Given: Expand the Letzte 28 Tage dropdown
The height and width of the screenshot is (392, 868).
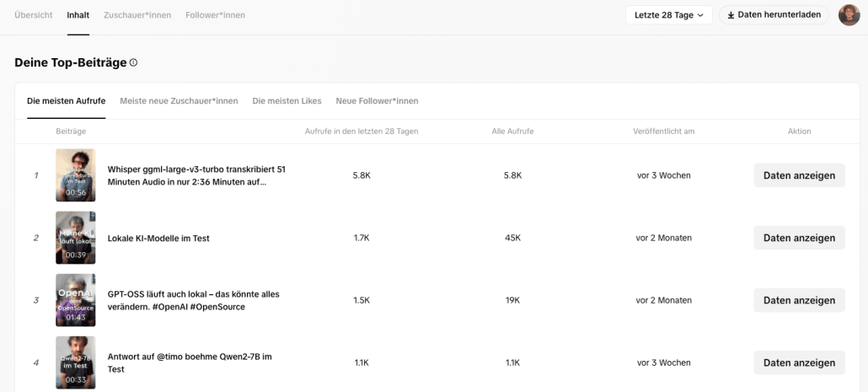Looking at the screenshot, I should [668, 15].
